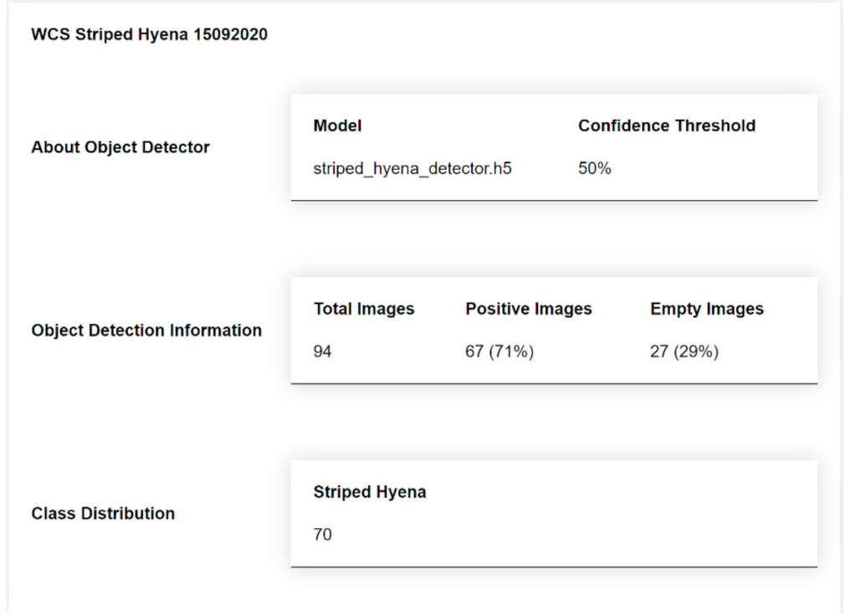The height and width of the screenshot is (616, 846).
Task: Click the Empty Images header
Action: (706, 309)
